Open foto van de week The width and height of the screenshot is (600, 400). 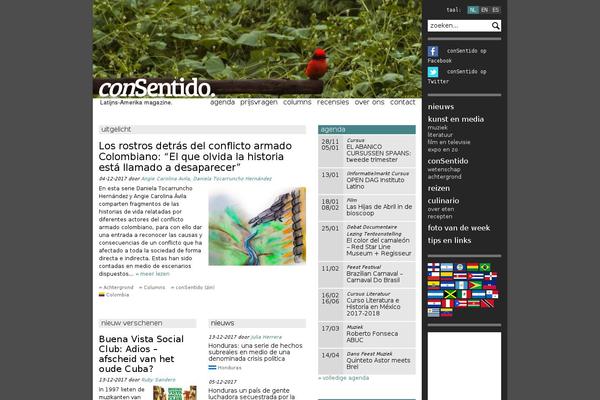click(x=459, y=228)
